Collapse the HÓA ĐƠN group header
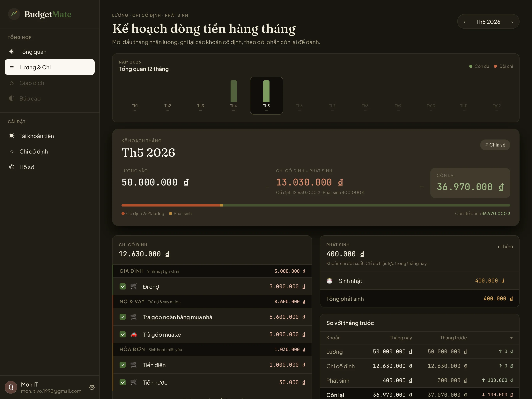Image resolution: width=532 pixels, height=399 pixels. coord(212,350)
